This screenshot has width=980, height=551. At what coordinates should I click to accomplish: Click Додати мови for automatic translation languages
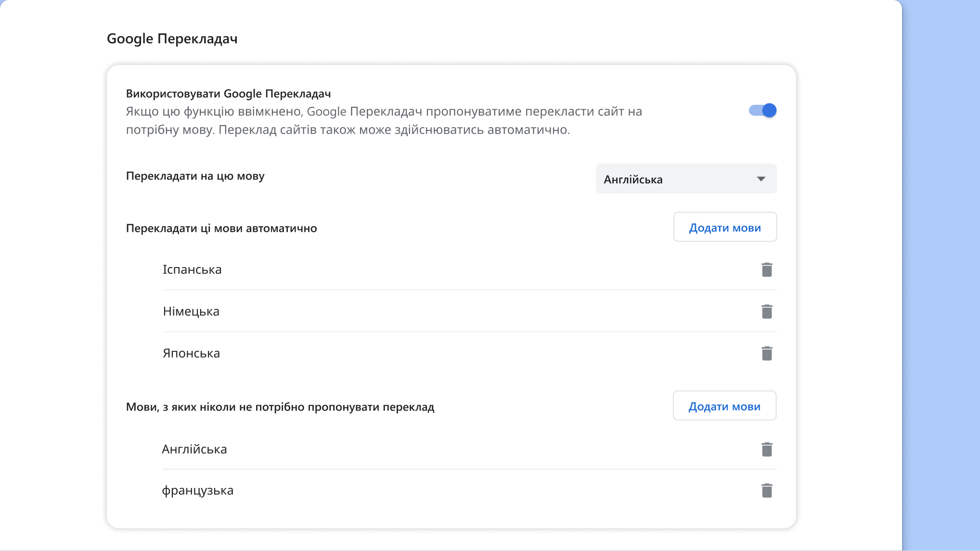click(725, 227)
